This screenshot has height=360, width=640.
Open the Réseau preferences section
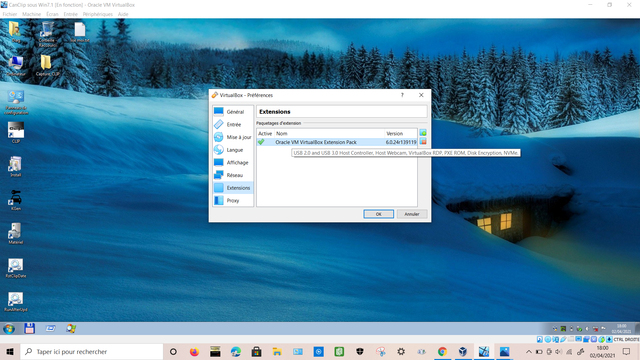click(x=233, y=175)
